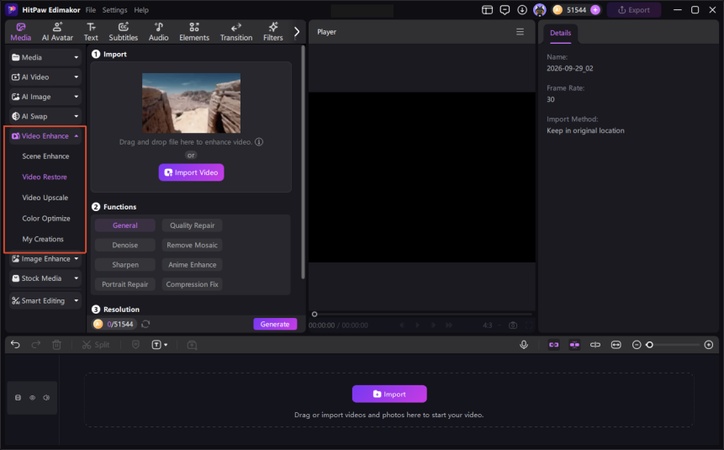Select Scene Enhance
The width and height of the screenshot is (724, 450).
[46, 156]
